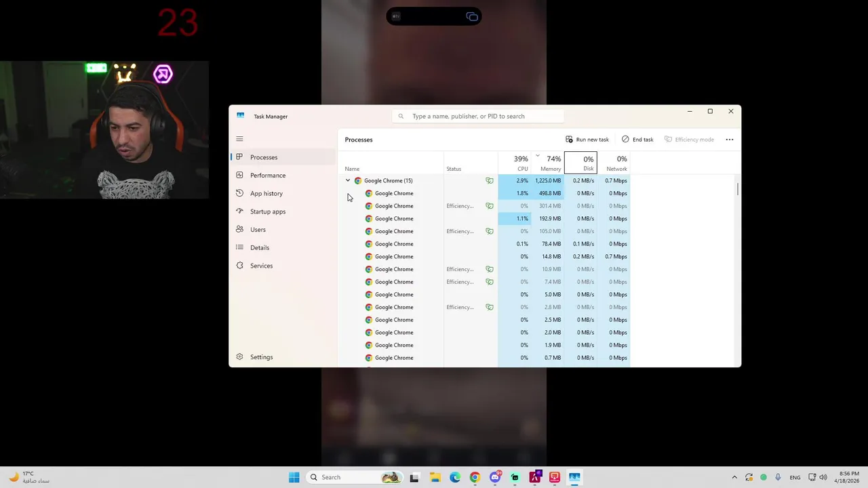
Task: Sort by CPU column header
Action: [x=515, y=163]
